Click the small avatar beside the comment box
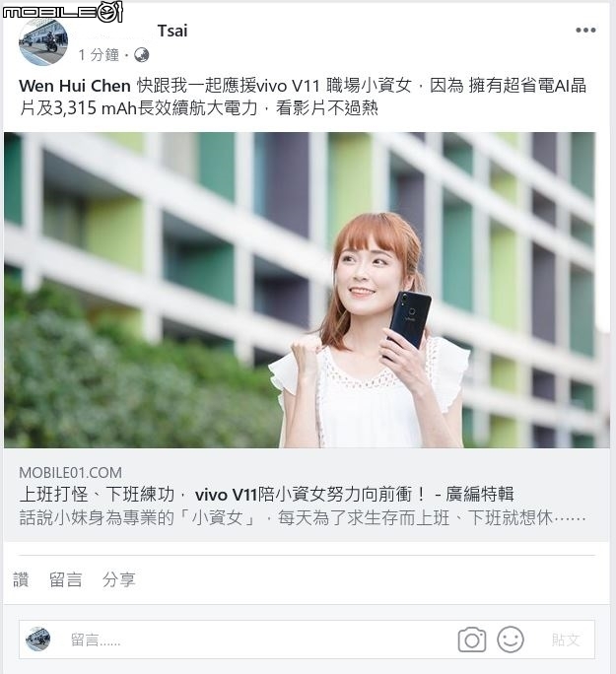Screen dimensions: 616x674 pos(37,639)
